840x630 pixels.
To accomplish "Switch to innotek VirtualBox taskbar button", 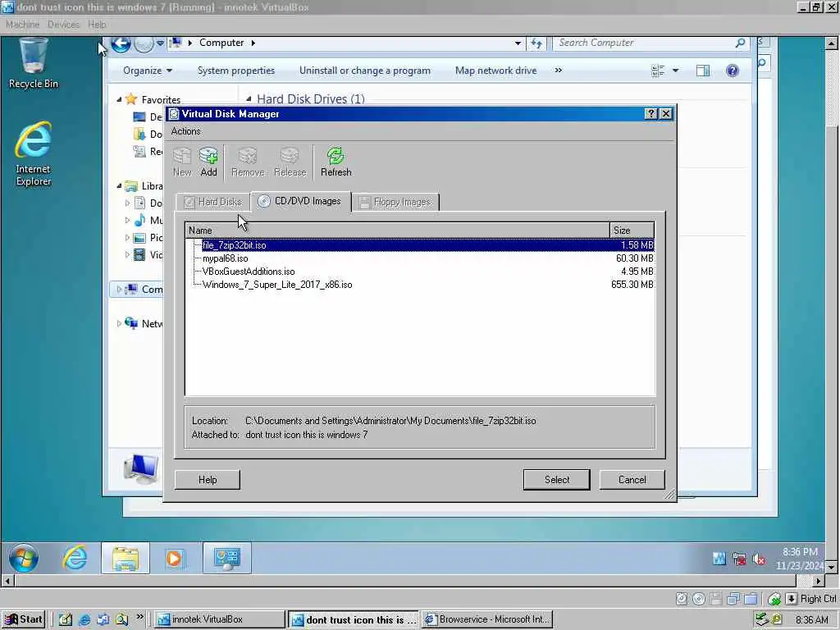I will point(219,620).
